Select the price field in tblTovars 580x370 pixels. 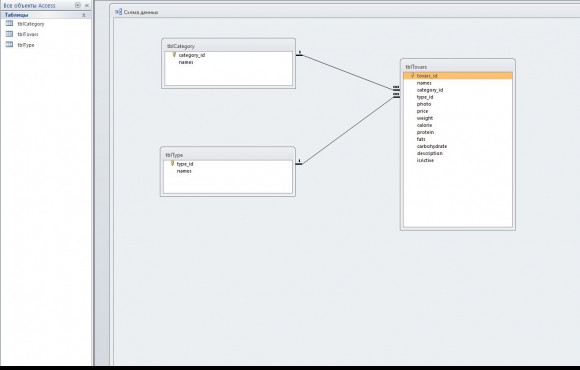click(422, 111)
